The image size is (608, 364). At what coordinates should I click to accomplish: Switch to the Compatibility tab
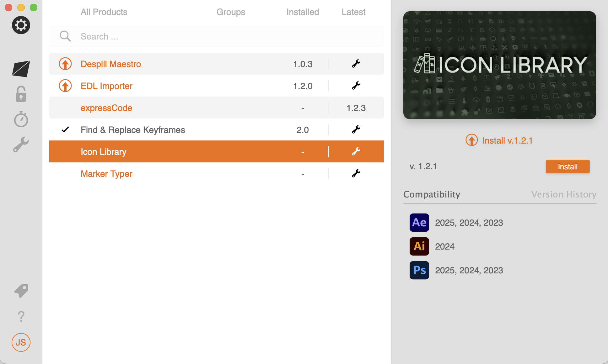pyautogui.click(x=432, y=194)
